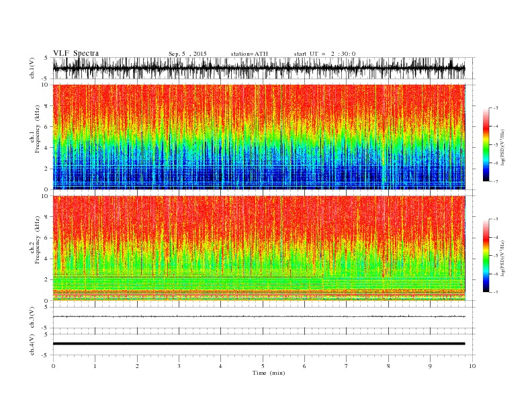Click the ch.1 voltage waveform panel
The width and height of the screenshot is (532, 411).
pyautogui.click(x=264, y=68)
